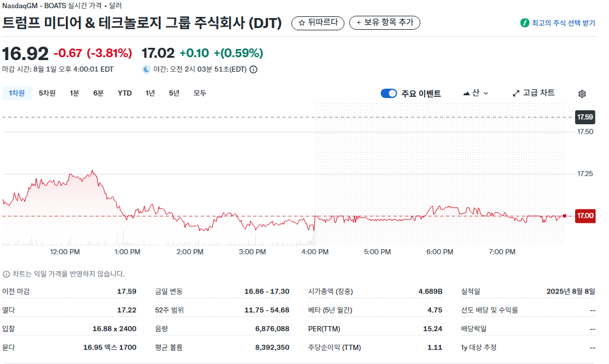Click the 베타 value 4.75
Viewport: 609px width, 364px height.
[434, 310]
